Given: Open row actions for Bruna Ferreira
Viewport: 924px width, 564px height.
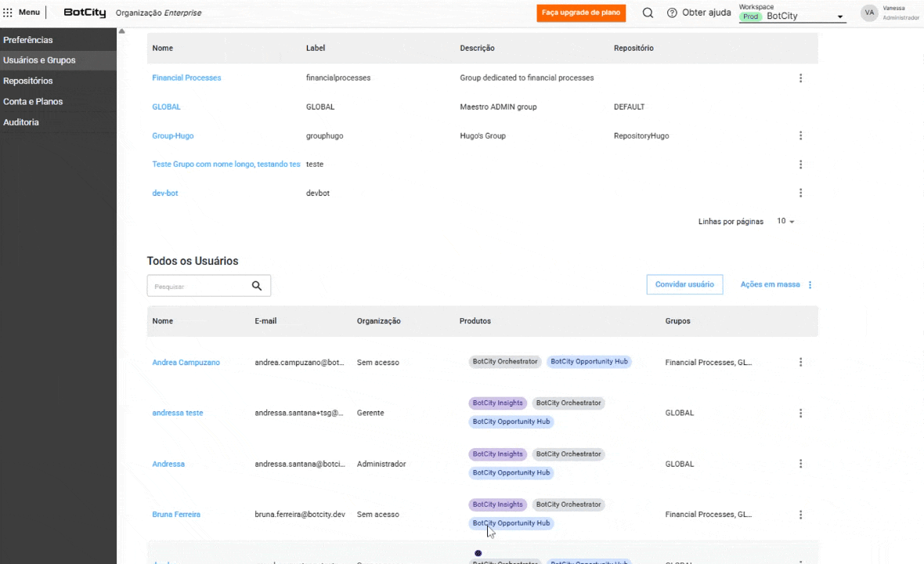Looking at the screenshot, I should (800, 515).
